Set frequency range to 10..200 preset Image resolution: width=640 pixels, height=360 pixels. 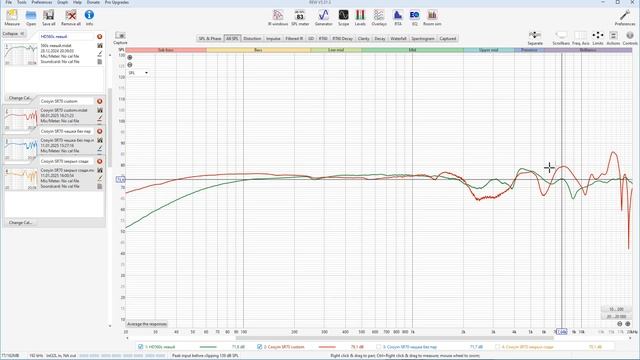[x=616, y=309]
